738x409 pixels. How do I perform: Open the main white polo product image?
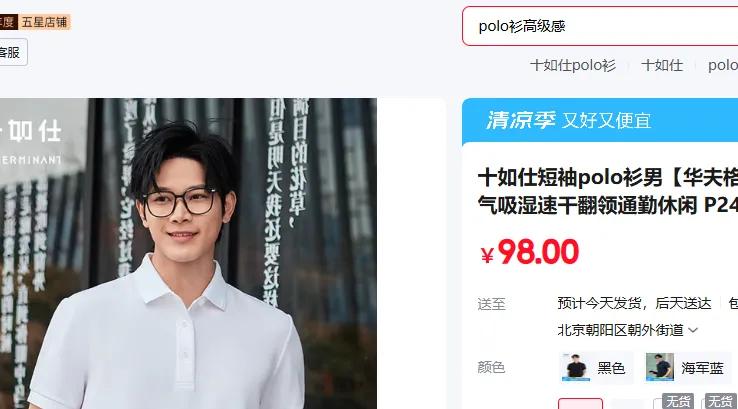pos(188,254)
